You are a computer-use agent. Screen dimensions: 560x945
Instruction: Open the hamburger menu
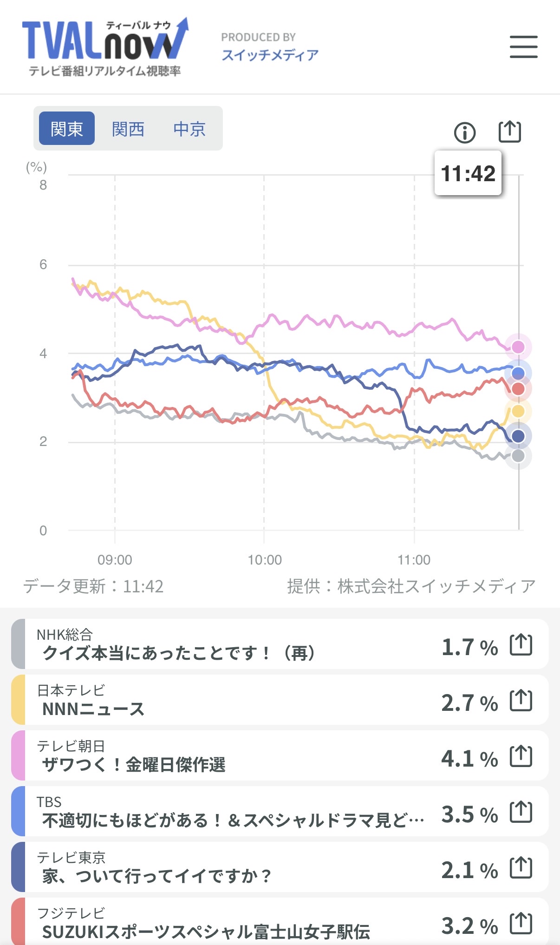523,47
